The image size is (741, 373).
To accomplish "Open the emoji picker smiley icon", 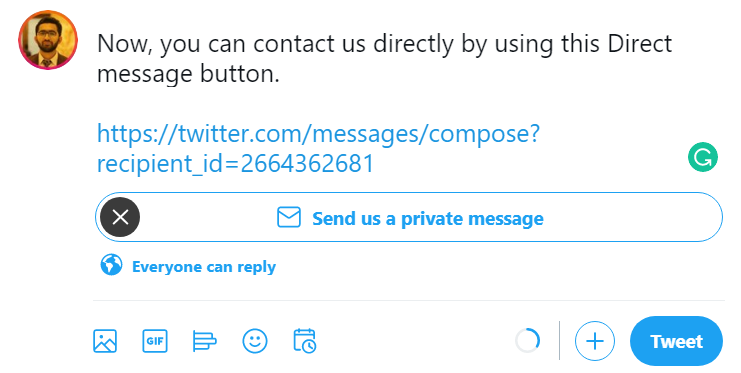I will pos(255,341).
